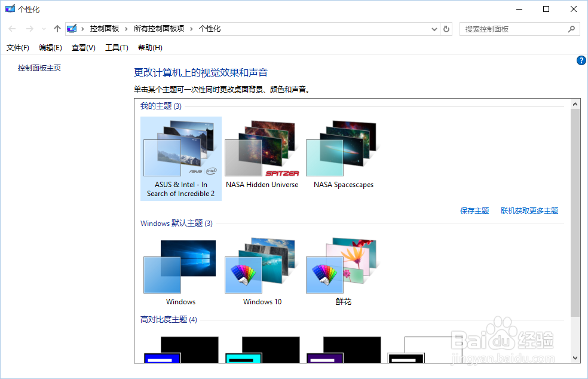Click the 我的主题 (3) section header

click(x=161, y=106)
